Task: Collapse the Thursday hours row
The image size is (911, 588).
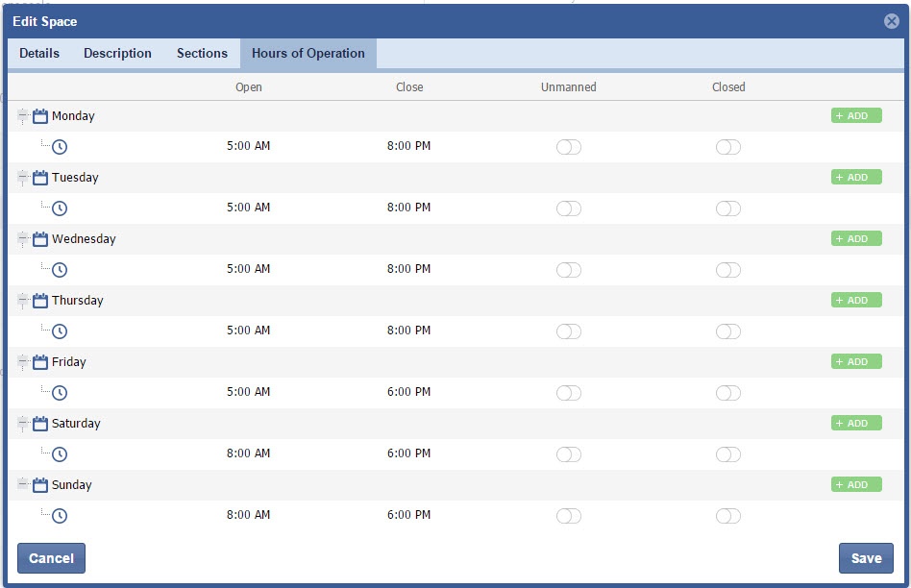Action: (x=23, y=301)
